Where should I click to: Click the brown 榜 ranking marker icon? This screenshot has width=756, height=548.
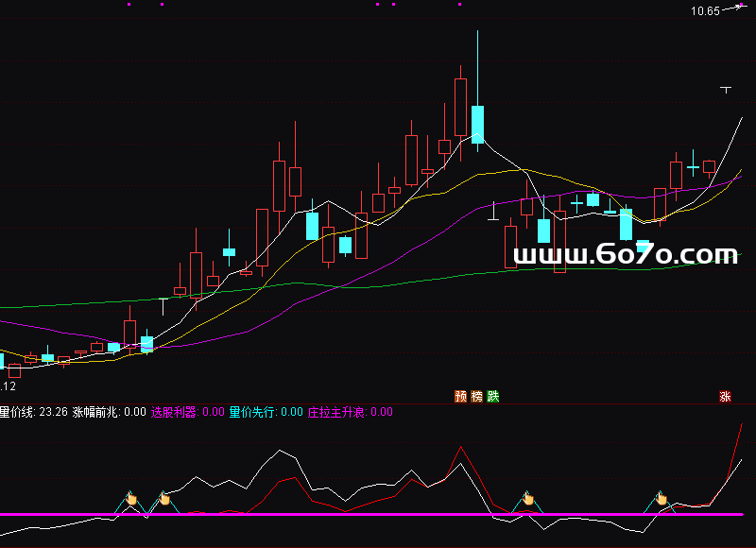pyautogui.click(x=476, y=396)
